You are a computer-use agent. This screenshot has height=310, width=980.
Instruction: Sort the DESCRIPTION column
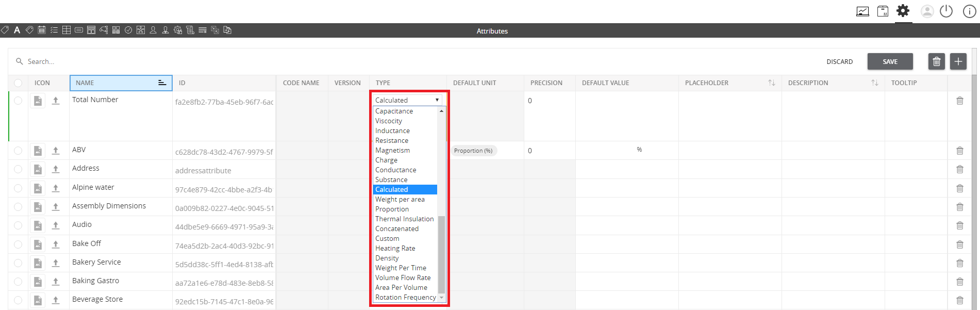(x=875, y=83)
